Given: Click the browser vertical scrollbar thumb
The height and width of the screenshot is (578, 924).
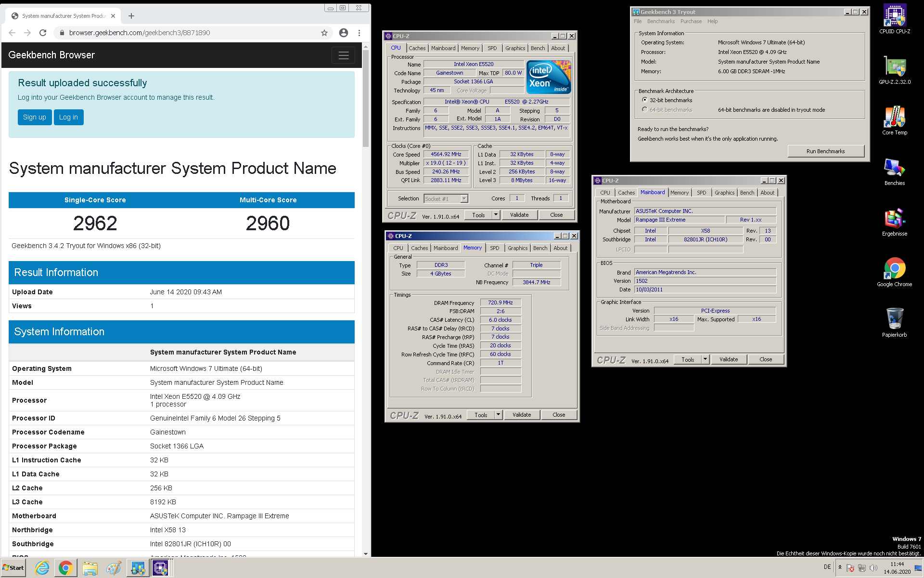Looking at the screenshot, I should [366, 98].
